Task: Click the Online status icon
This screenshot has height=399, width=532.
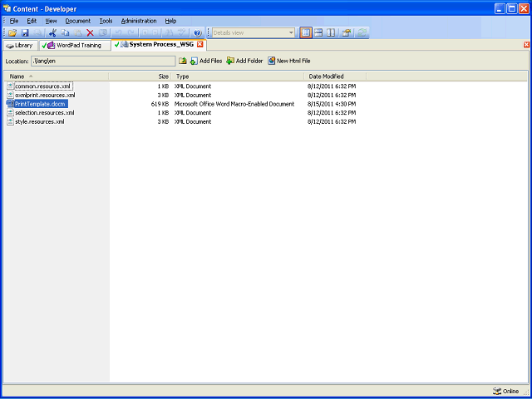Action: (497, 392)
